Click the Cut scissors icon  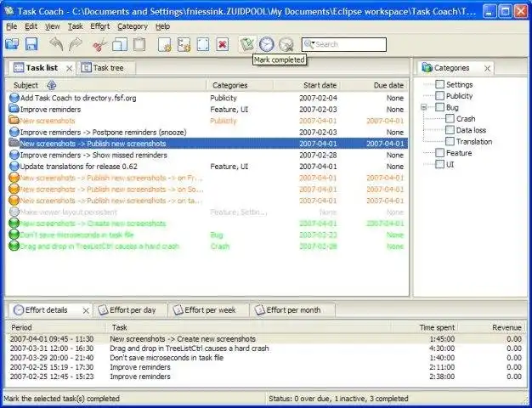(99, 44)
